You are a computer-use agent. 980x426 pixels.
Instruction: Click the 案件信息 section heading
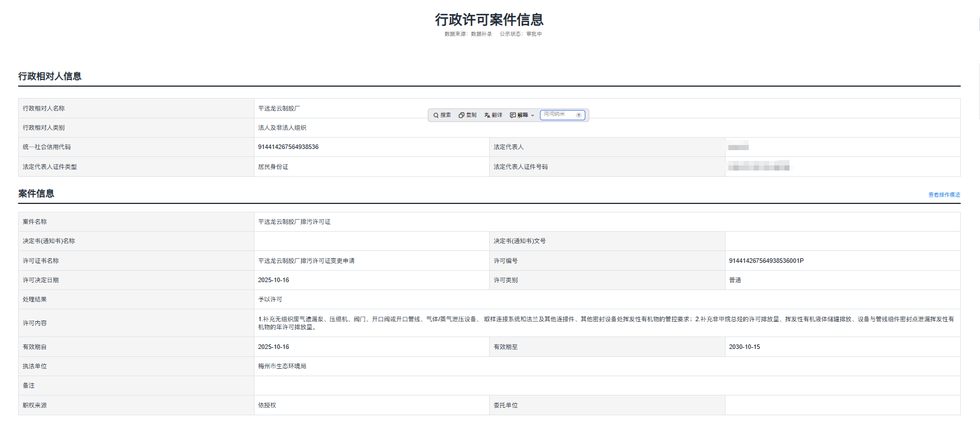(x=36, y=194)
